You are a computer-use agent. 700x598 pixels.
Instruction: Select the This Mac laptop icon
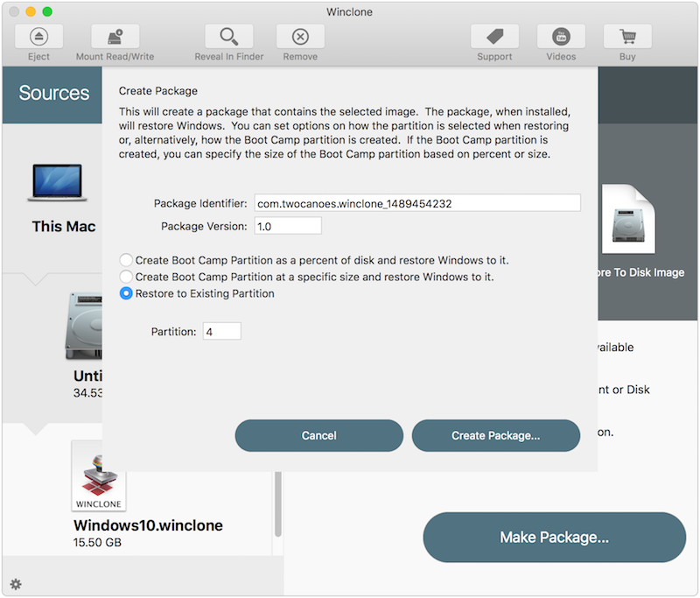pyautogui.click(x=58, y=183)
